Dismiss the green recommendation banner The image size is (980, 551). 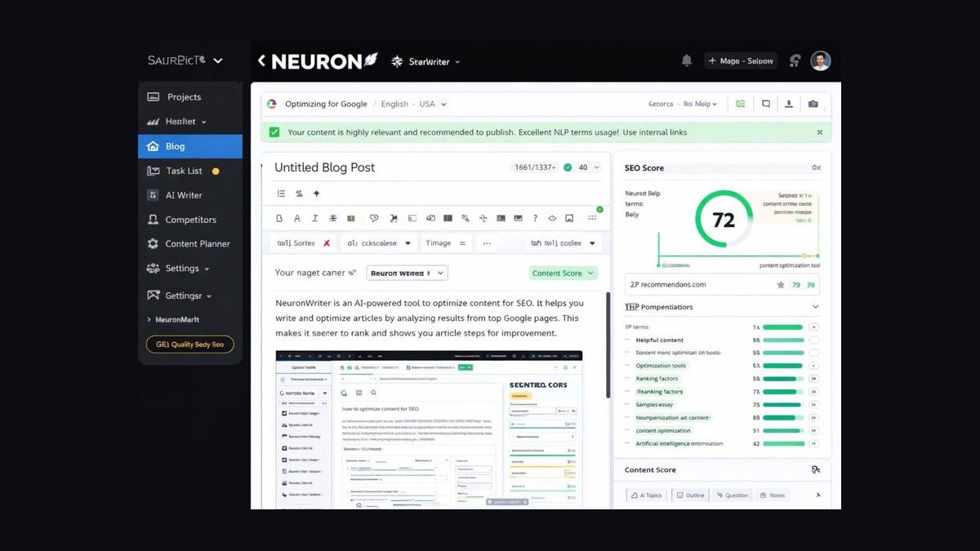click(x=819, y=132)
